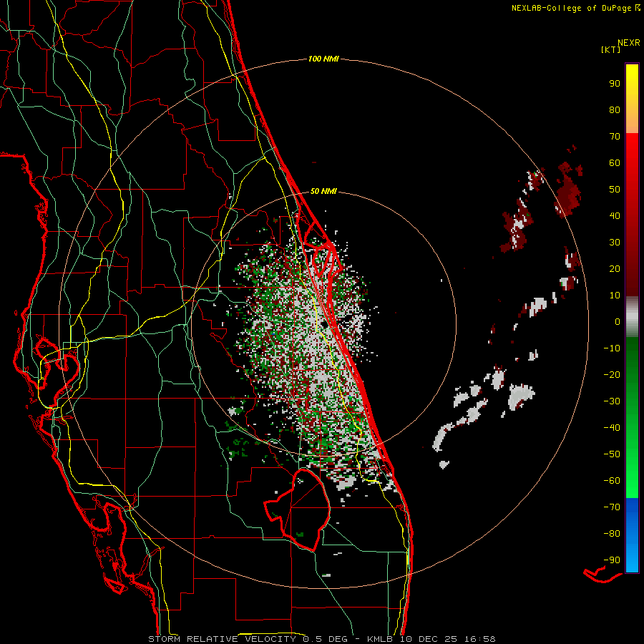The image size is (644, 644).
Task: Click the 0 value on velocity scale
Action: (x=618, y=321)
